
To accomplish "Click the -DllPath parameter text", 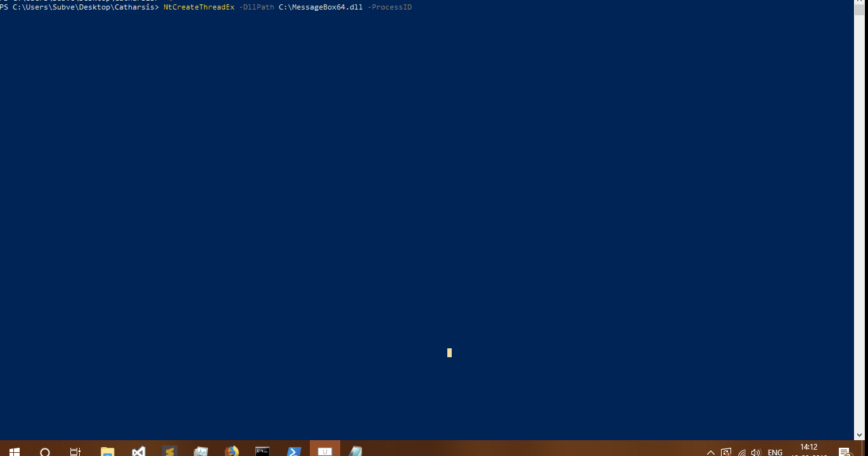I will [x=257, y=7].
